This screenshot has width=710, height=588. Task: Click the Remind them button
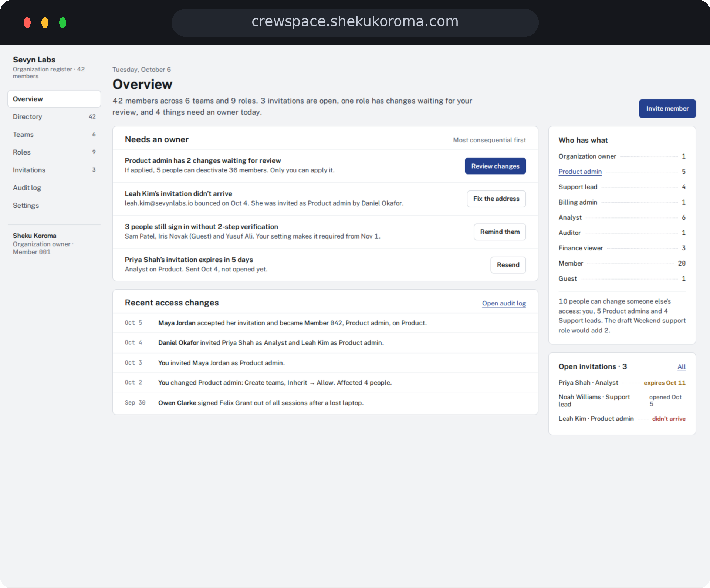pos(500,232)
